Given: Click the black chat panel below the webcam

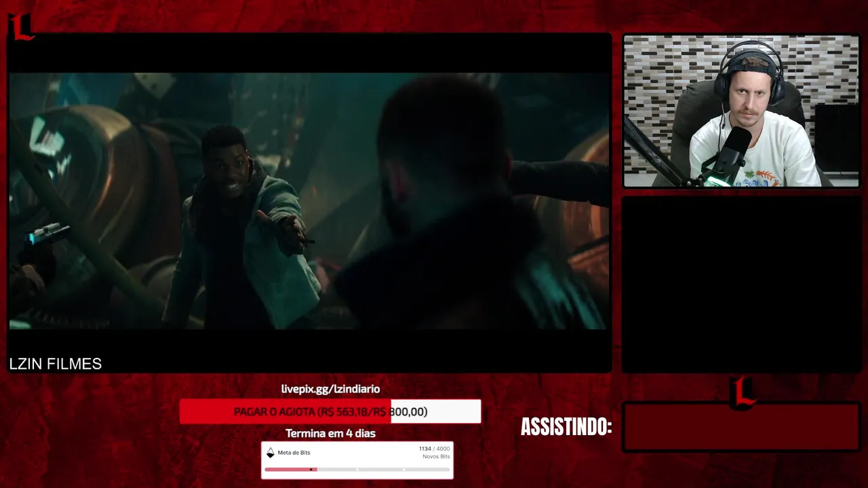Looking at the screenshot, I should click(x=741, y=284).
